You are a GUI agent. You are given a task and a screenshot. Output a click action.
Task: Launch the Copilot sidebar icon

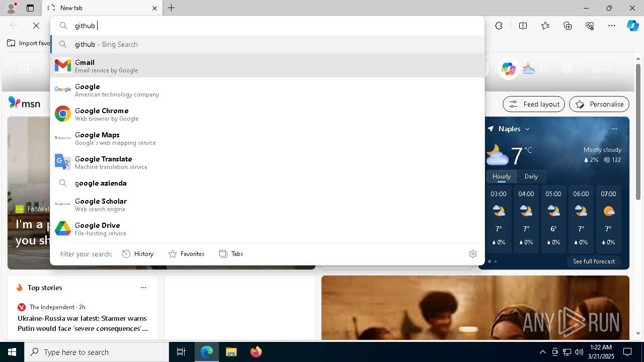pyautogui.click(x=632, y=26)
